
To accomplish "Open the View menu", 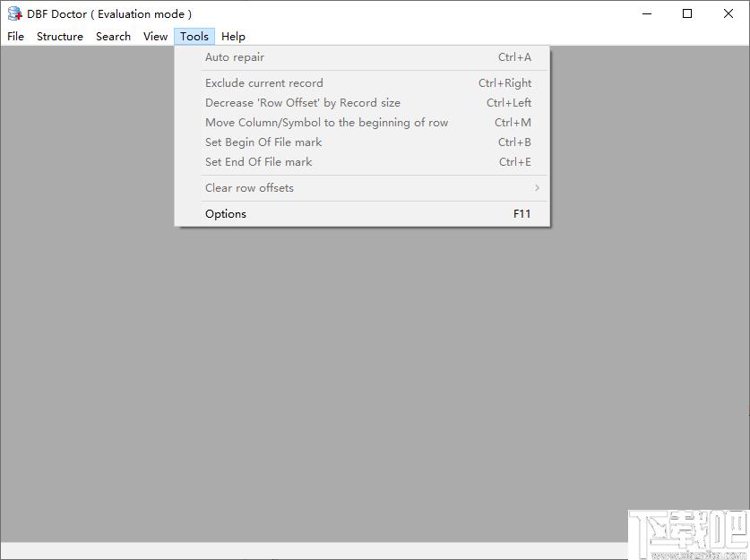I will 155,37.
